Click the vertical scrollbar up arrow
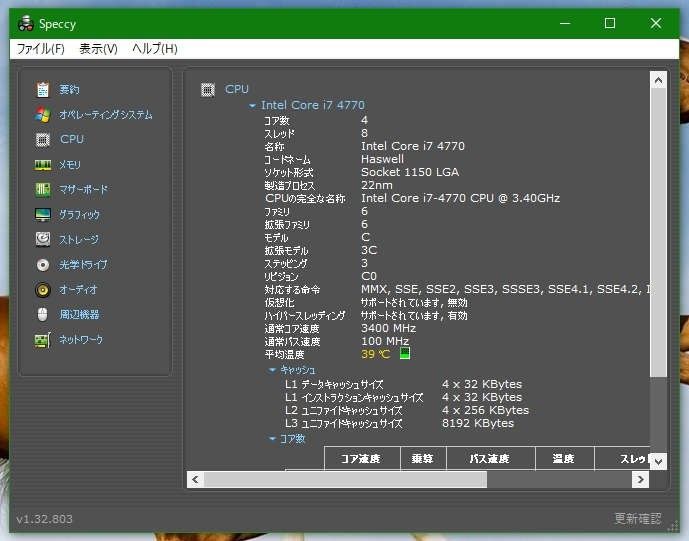The height and width of the screenshot is (541, 689). pyautogui.click(x=658, y=80)
